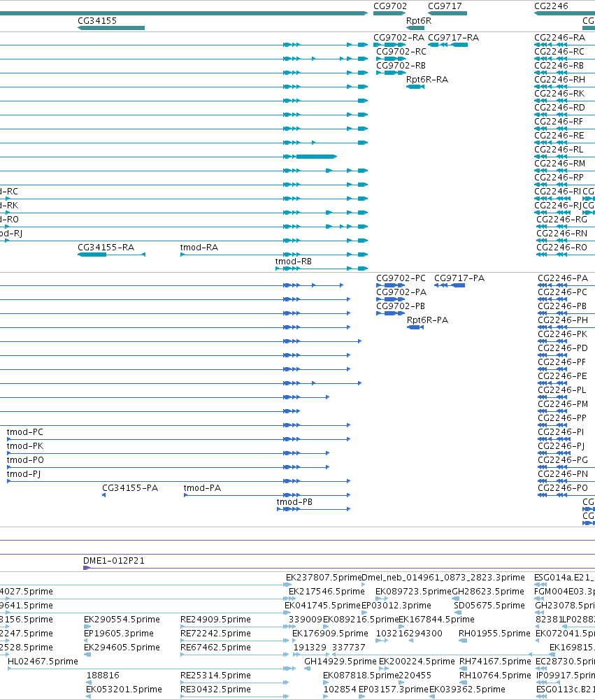Select transcript CG9702-RB

pyautogui.click(x=401, y=66)
